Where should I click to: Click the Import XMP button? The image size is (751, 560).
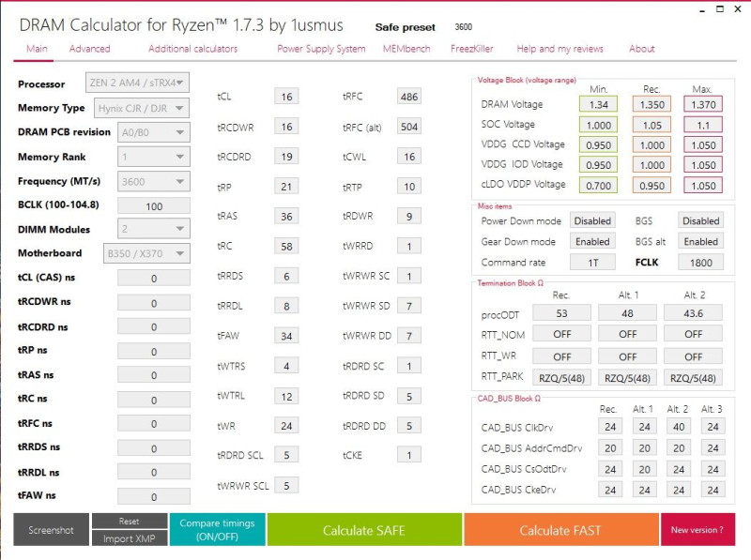pyautogui.click(x=130, y=538)
